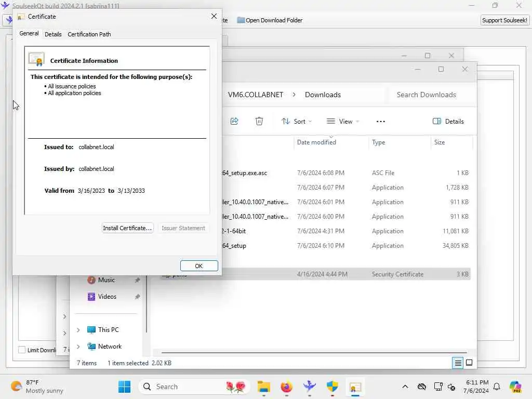Viewport: 532px width, 399px height.
Task: Open the notifications bell
Action: coord(497,387)
